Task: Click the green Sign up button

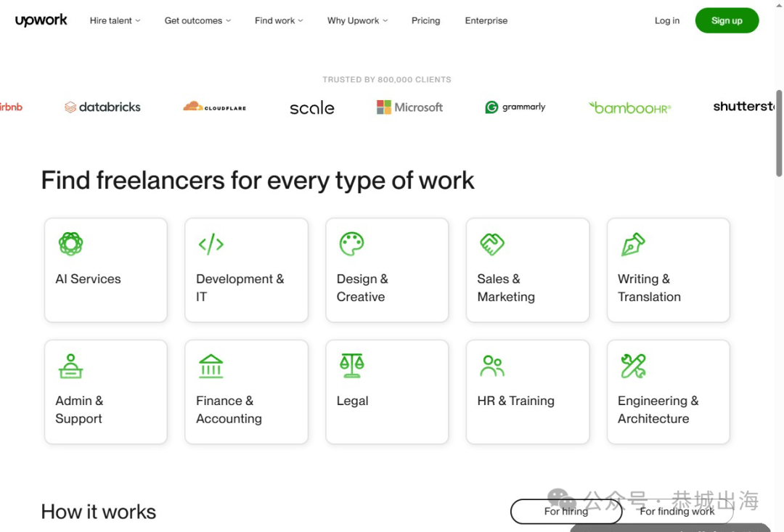Action: coord(727,20)
